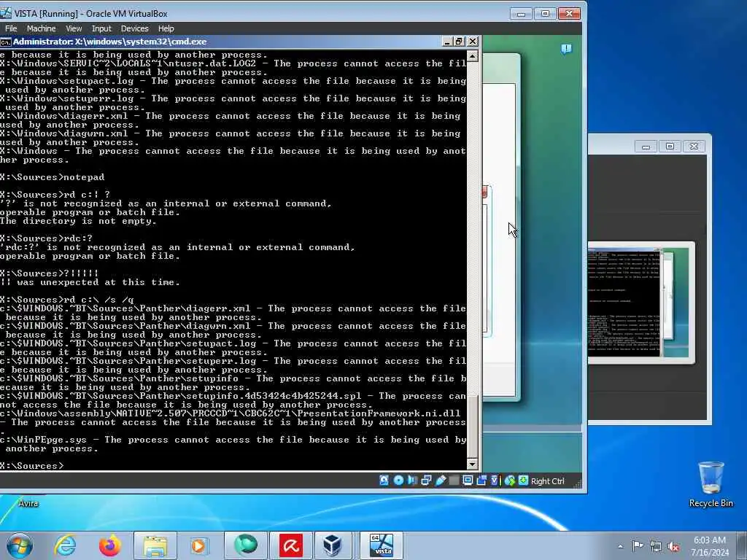This screenshot has width=747, height=560.
Task: Open the display settings status icon
Action: (468, 481)
